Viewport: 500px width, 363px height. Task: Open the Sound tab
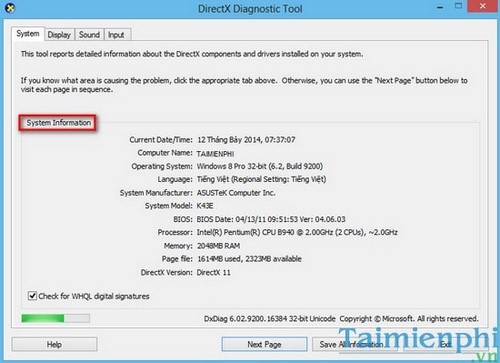pos(89,35)
